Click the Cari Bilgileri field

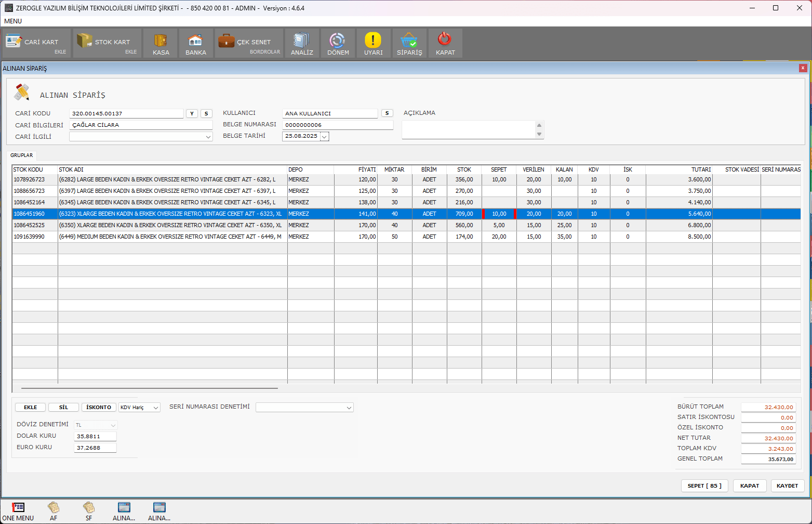coord(141,125)
